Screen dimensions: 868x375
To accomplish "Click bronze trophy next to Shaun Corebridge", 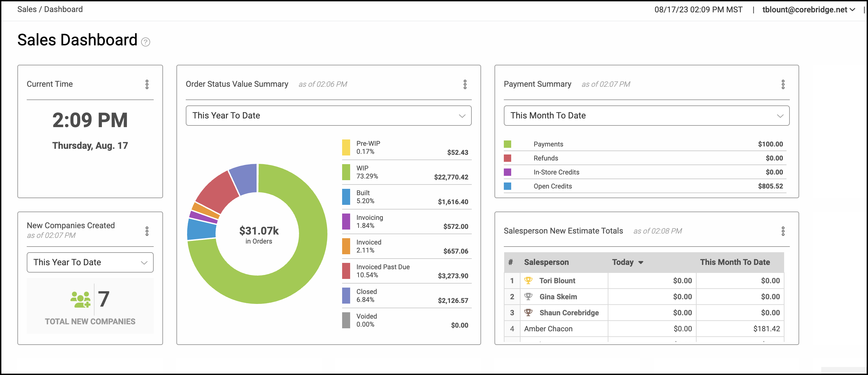I will click(x=528, y=312).
